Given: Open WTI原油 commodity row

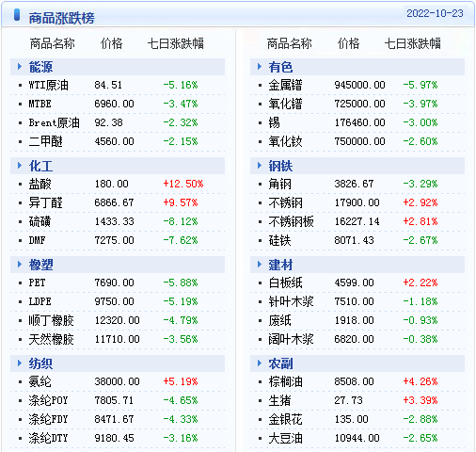Looking at the screenshot, I should click(x=118, y=85).
